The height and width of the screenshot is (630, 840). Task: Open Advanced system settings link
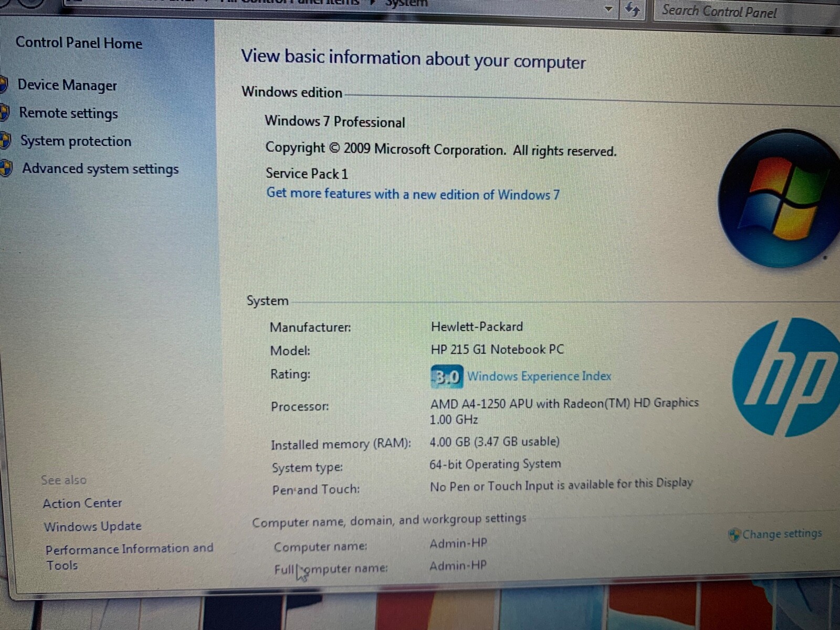point(100,169)
